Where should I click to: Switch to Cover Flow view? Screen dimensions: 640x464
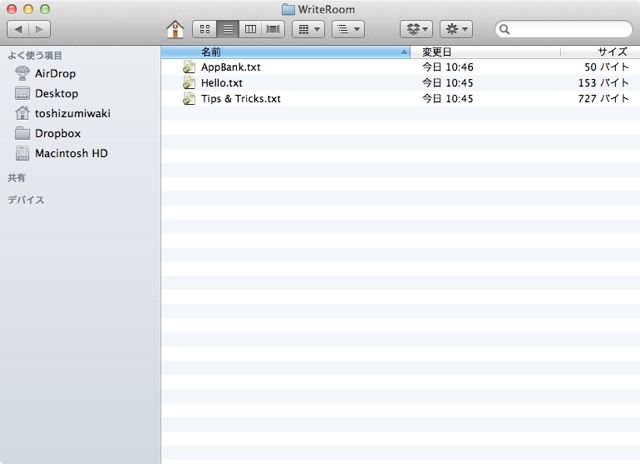click(273, 29)
